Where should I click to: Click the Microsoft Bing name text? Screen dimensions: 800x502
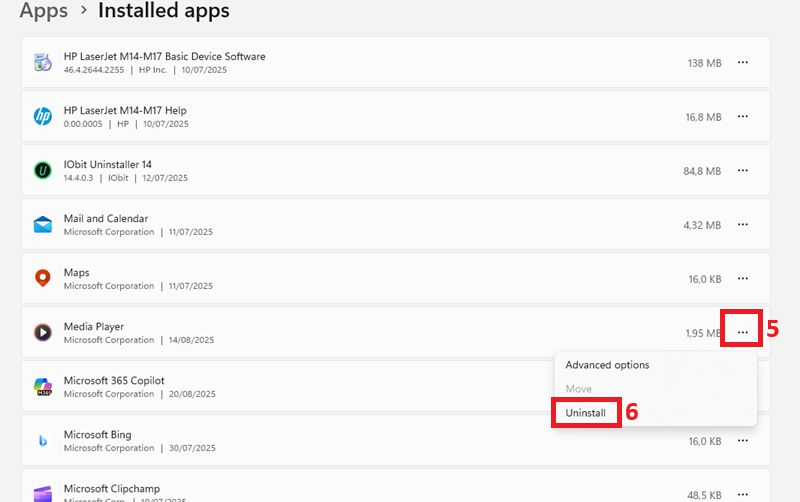tap(97, 435)
